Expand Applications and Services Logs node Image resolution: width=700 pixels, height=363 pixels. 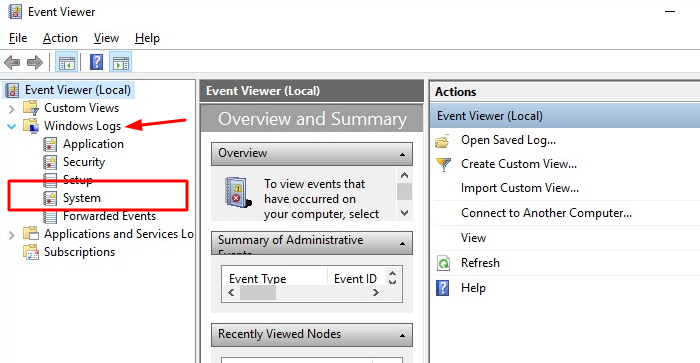pyautogui.click(x=12, y=234)
